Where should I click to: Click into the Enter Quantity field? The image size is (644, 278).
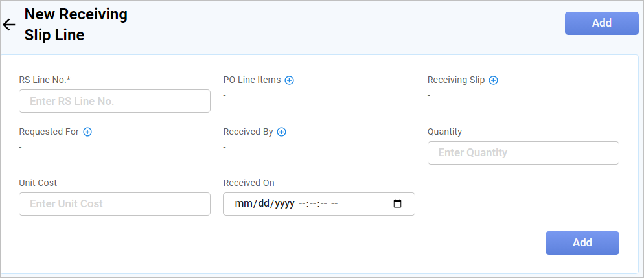click(x=523, y=153)
